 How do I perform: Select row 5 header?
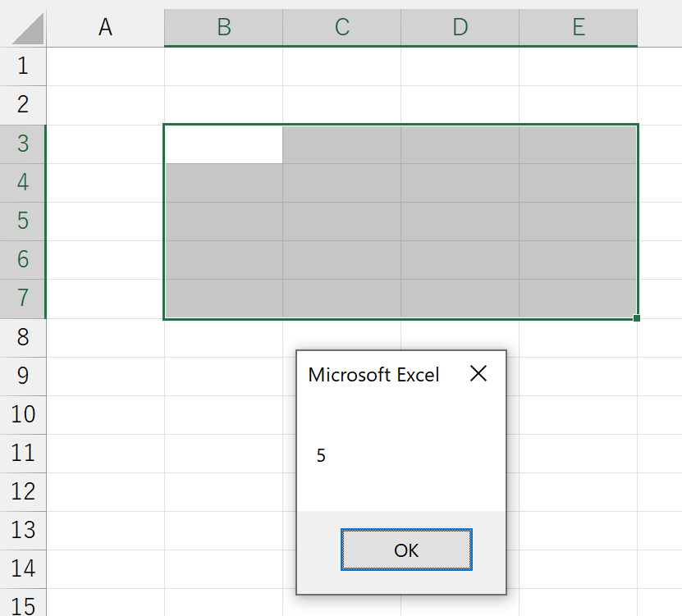coord(23,221)
